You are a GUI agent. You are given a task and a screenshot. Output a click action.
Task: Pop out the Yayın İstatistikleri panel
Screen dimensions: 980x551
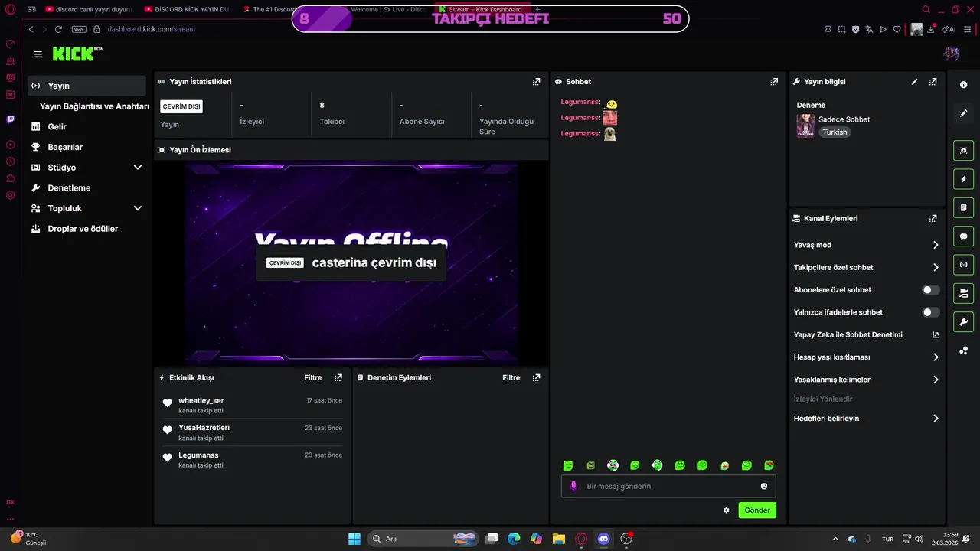[x=537, y=81]
